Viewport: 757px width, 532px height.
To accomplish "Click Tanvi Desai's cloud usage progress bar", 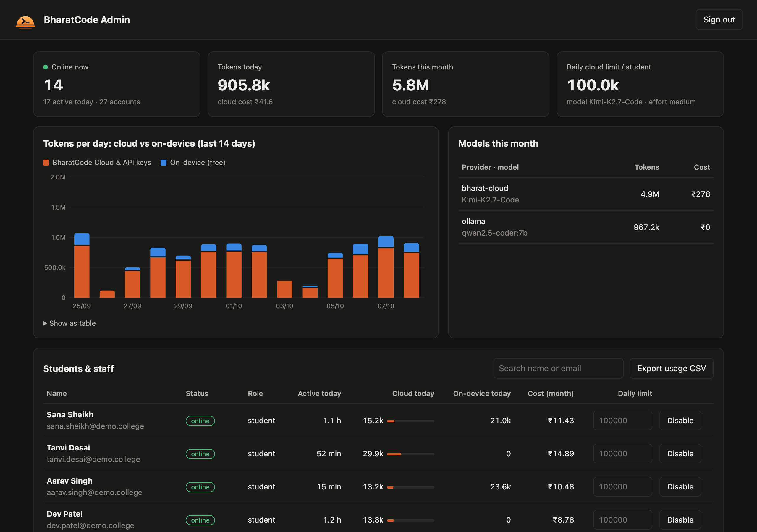I will pyautogui.click(x=410, y=454).
